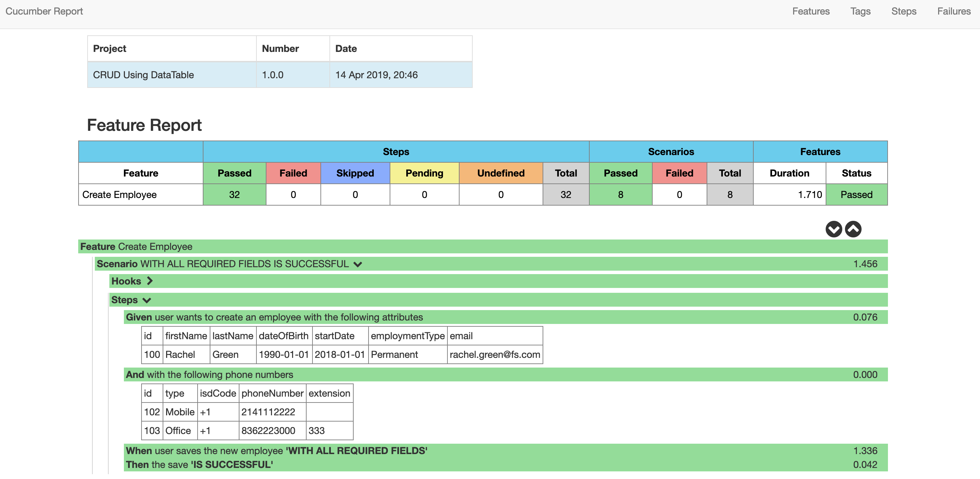Click the Passed status cell for Create Employee

[x=856, y=195]
